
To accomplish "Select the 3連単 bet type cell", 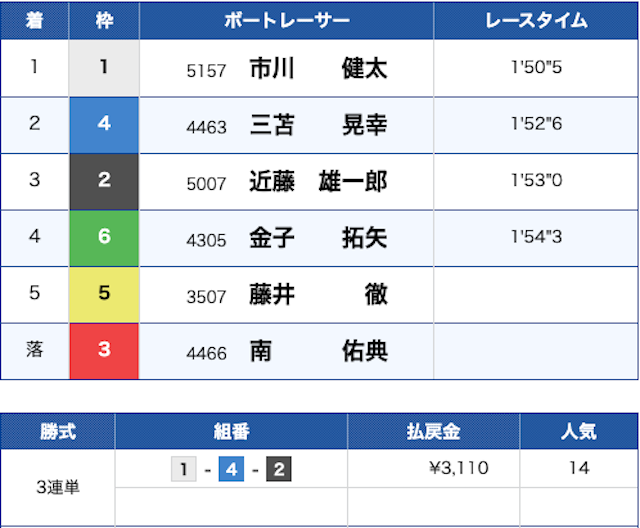I will click(x=57, y=488).
